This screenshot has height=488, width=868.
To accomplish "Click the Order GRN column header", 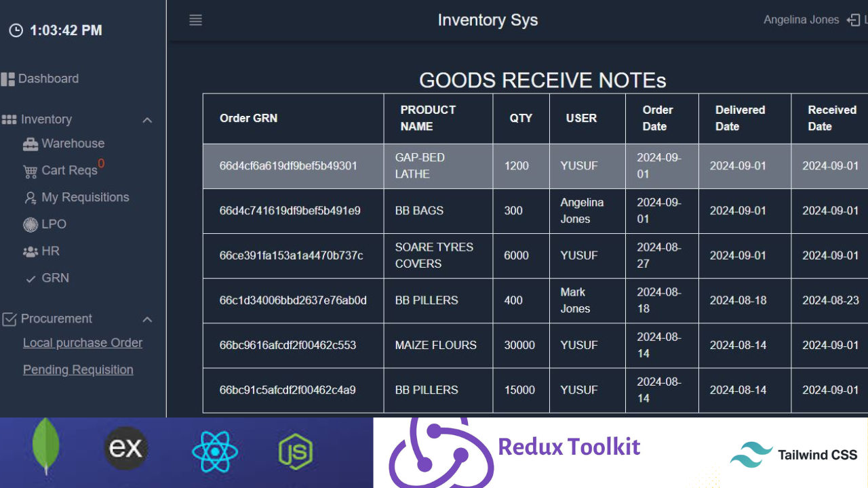I will 248,119.
